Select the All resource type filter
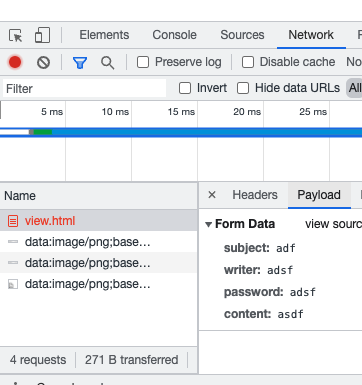 pyautogui.click(x=355, y=88)
